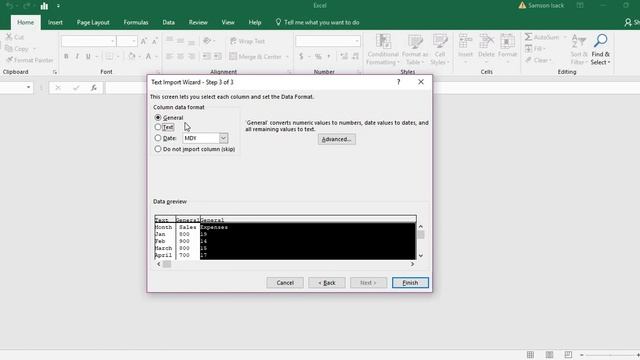This screenshot has width=640, height=360.
Task: Click the Fill button in Editing
Action: (x=535, y=49)
